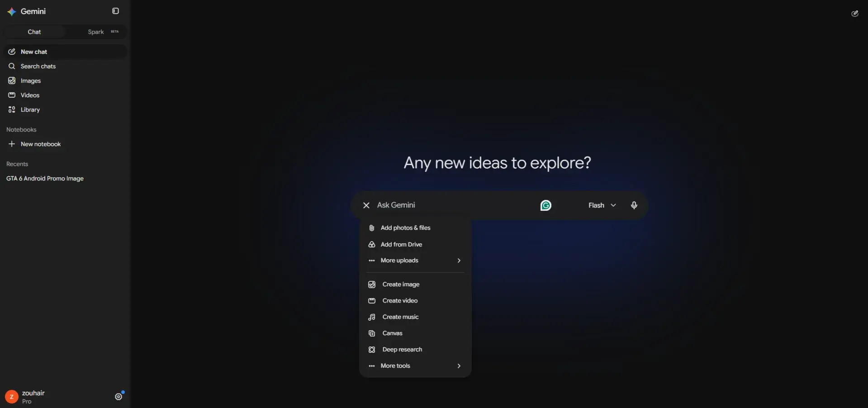Click the Gemini sparkle logo

click(x=12, y=11)
